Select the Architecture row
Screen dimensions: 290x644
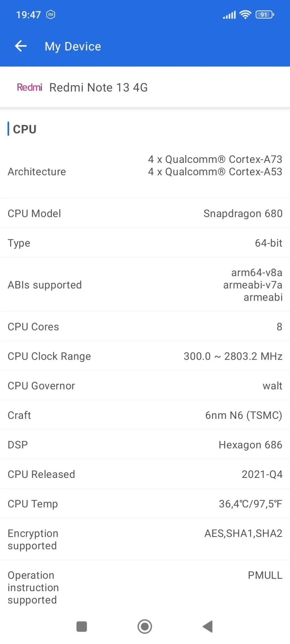click(x=145, y=172)
